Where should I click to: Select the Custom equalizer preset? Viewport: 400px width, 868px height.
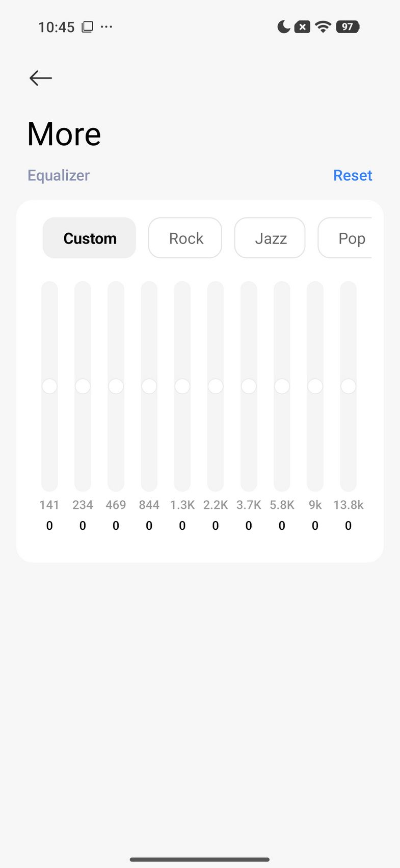click(x=89, y=238)
